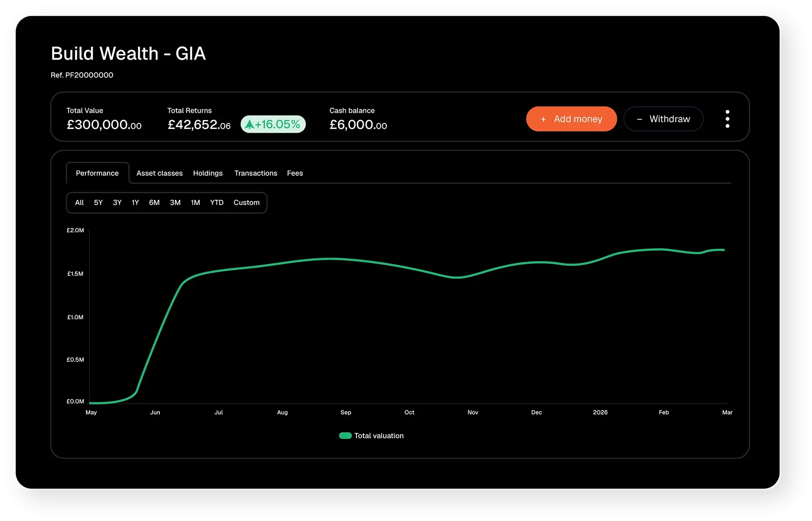Image resolution: width=812 pixels, height=521 pixels.
Task: Select the 5Y time range
Action: point(98,202)
